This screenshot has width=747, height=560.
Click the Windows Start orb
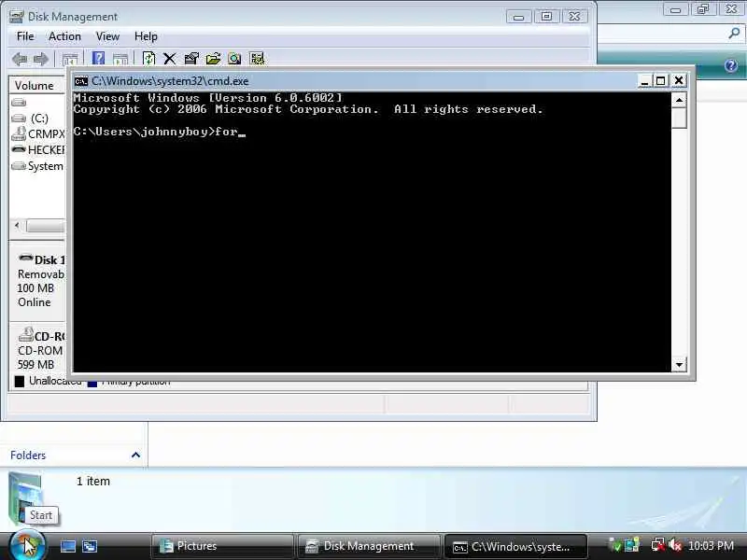(27, 546)
